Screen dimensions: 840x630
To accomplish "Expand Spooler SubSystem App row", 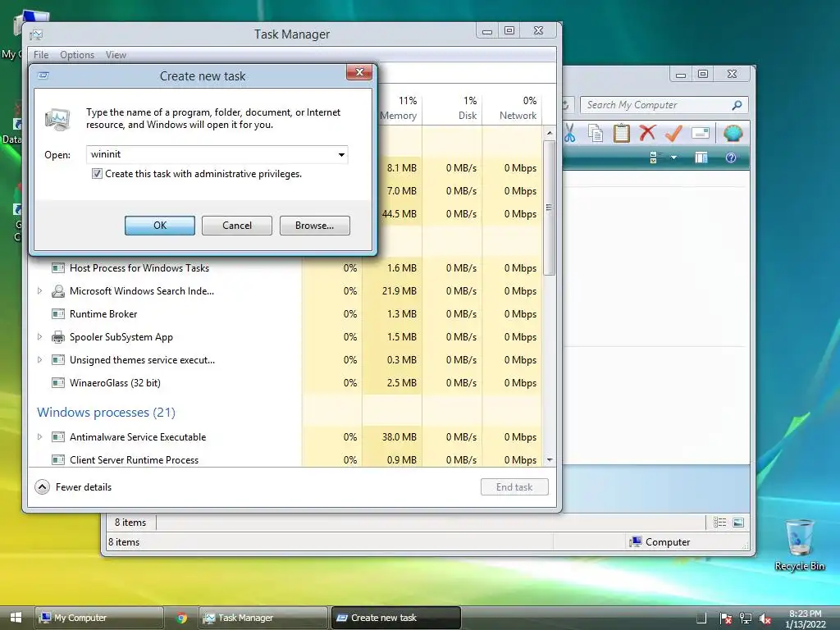I will 39,337.
